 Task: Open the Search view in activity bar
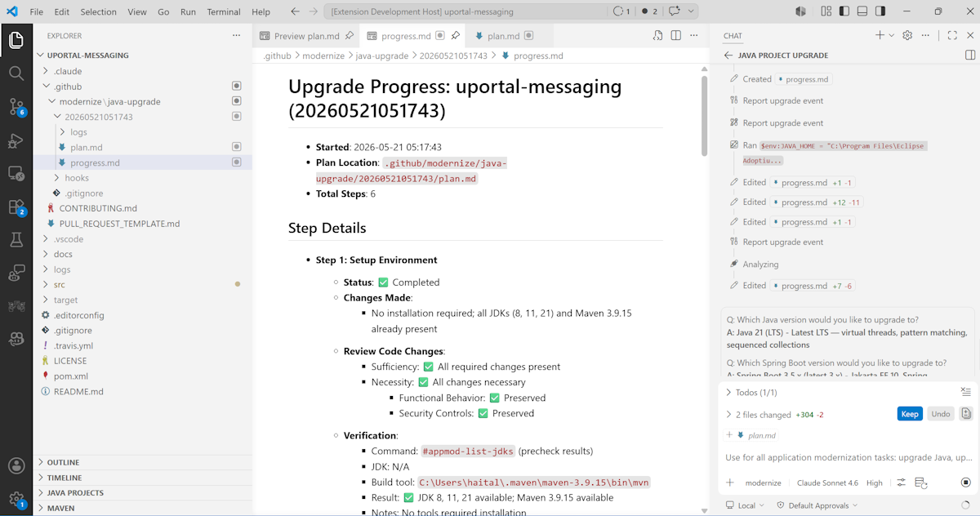pyautogui.click(x=16, y=73)
